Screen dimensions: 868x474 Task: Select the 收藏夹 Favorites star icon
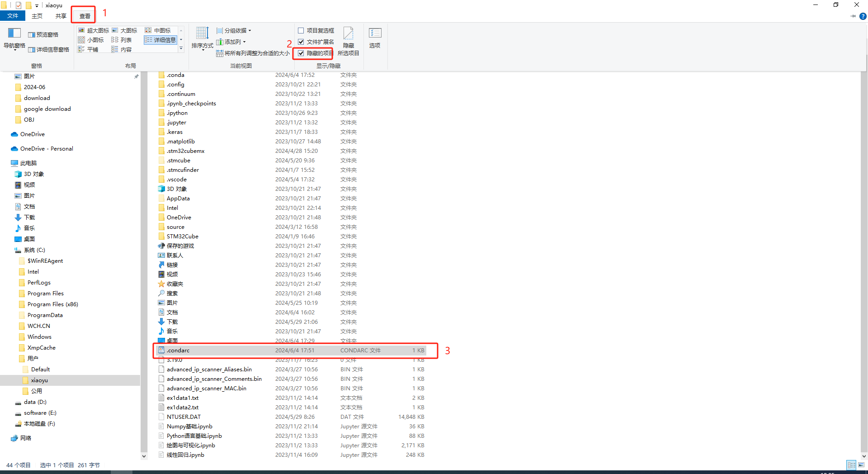point(161,284)
